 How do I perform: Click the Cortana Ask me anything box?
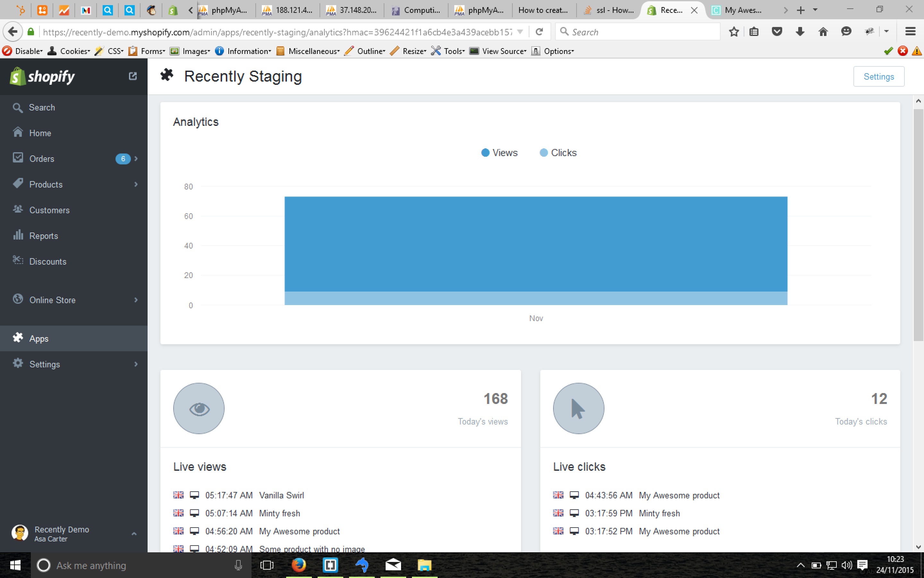(141, 565)
